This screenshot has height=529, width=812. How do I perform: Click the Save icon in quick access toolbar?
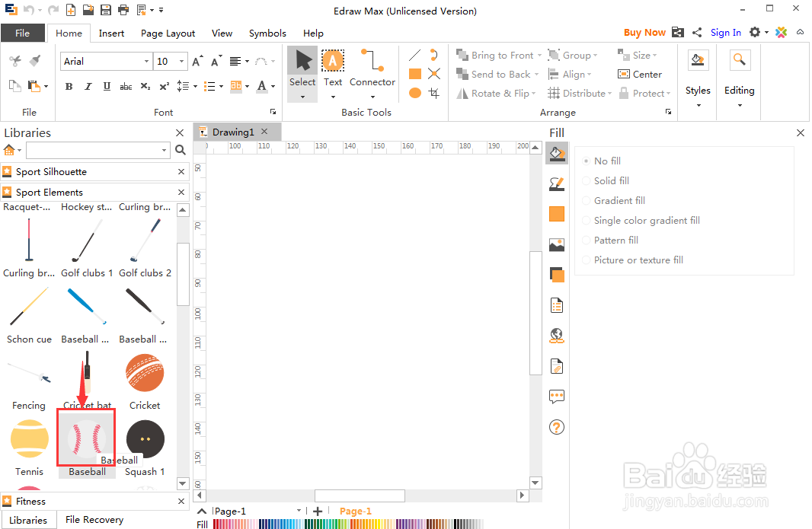pyautogui.click(x=106, y=10)
